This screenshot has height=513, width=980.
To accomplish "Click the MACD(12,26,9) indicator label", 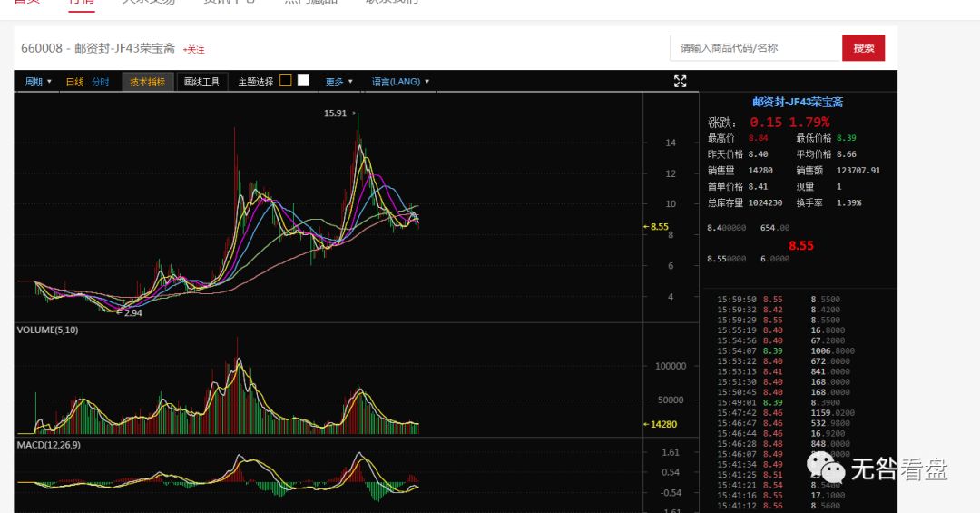I will coord(49,446).
